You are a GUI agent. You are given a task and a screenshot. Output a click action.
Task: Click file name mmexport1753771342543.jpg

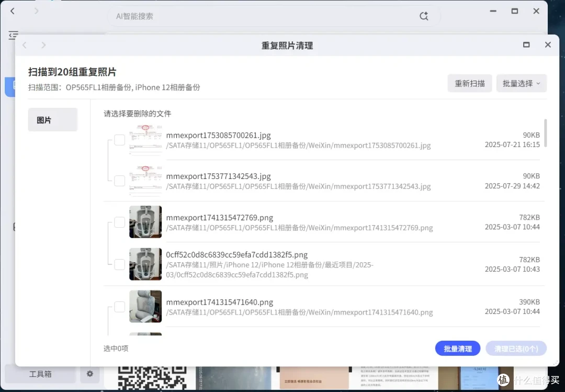[x=218, y=176]
